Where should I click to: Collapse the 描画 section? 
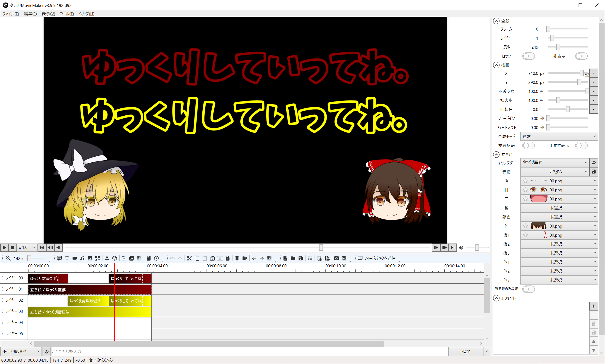(x=496, y=65)
